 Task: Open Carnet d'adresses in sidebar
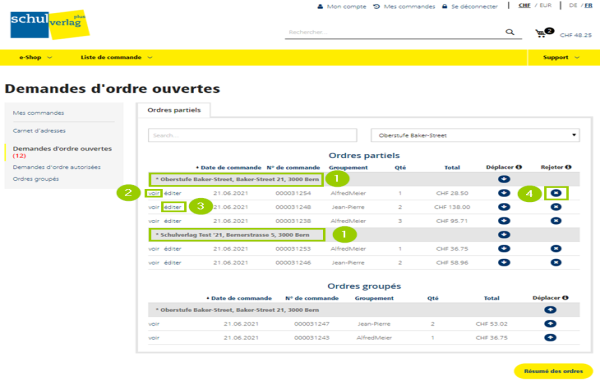pos(39,131)
